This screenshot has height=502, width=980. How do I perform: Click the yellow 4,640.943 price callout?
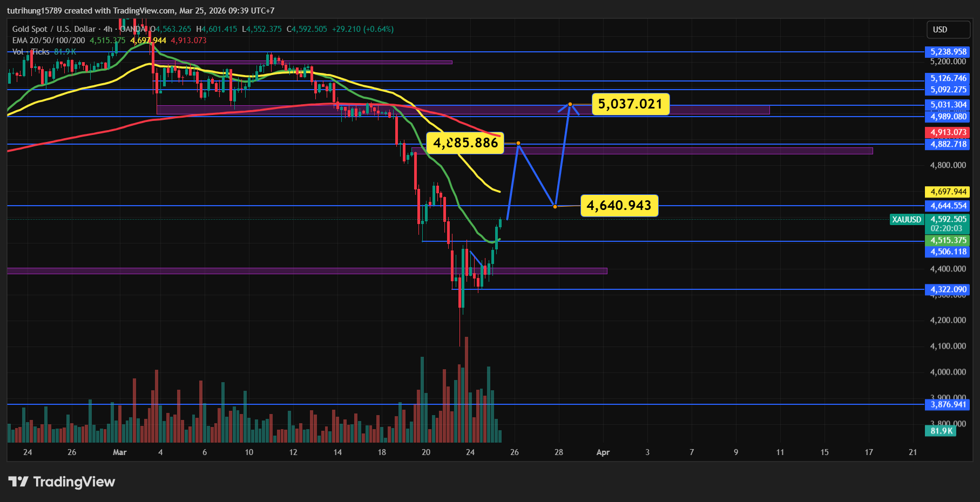pyautogui.click(x=619, y=206)
